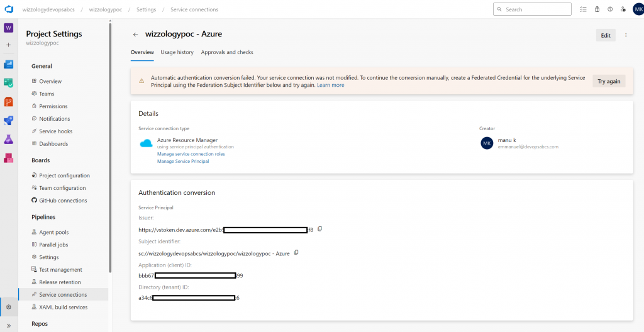Switch to Approvals and checks tab
Viewport: 644px width, 332px height.
click(x=227, y=52)
